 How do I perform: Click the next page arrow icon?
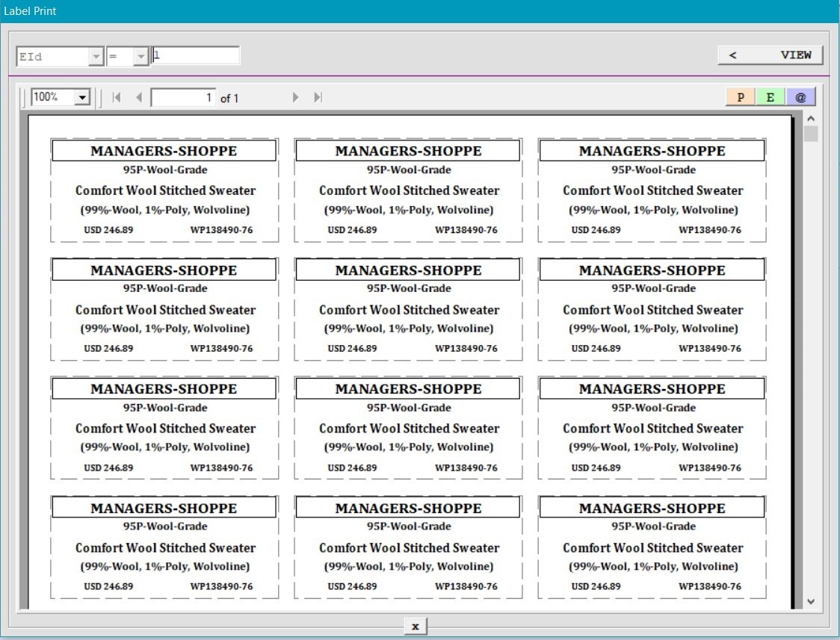coord(295,96)
